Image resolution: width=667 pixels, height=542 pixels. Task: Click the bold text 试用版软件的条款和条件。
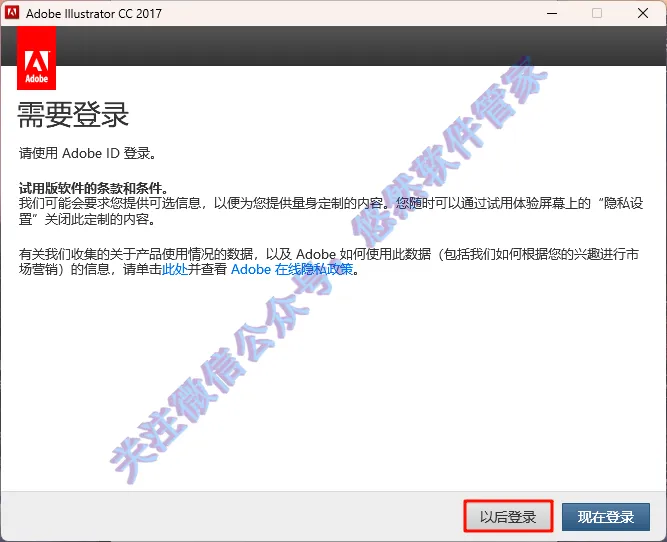[94, 188]
